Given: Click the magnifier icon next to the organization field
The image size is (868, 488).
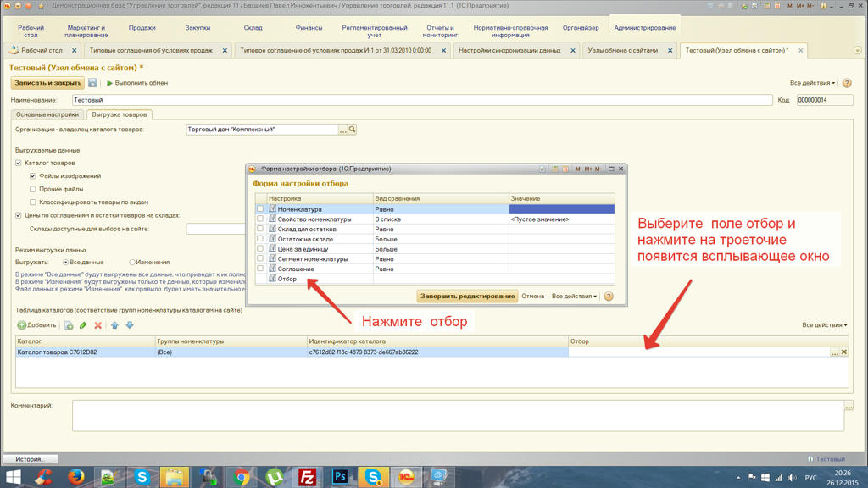Looking at the screenshot, I should pyautogui.click(x=352, y=130).
